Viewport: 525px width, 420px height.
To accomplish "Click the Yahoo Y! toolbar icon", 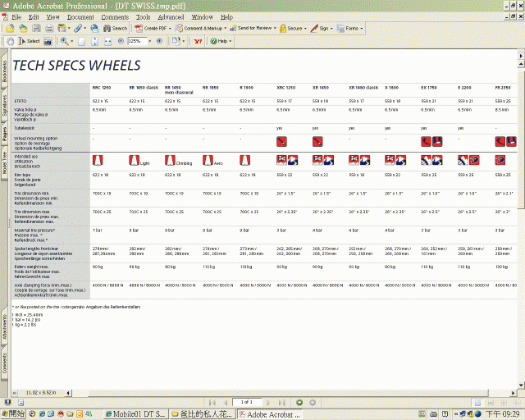I will pyautogui.click(x=197, y=40).
